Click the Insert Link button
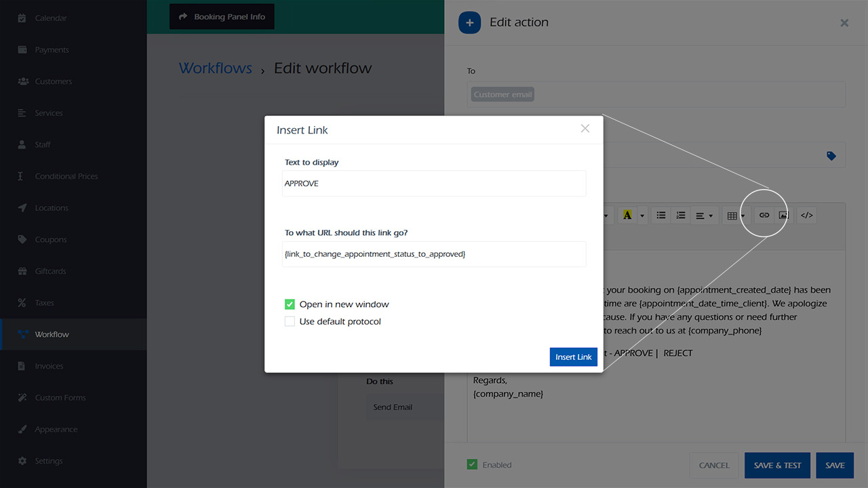This screenshot has height=488, width=868. [573, 357]
